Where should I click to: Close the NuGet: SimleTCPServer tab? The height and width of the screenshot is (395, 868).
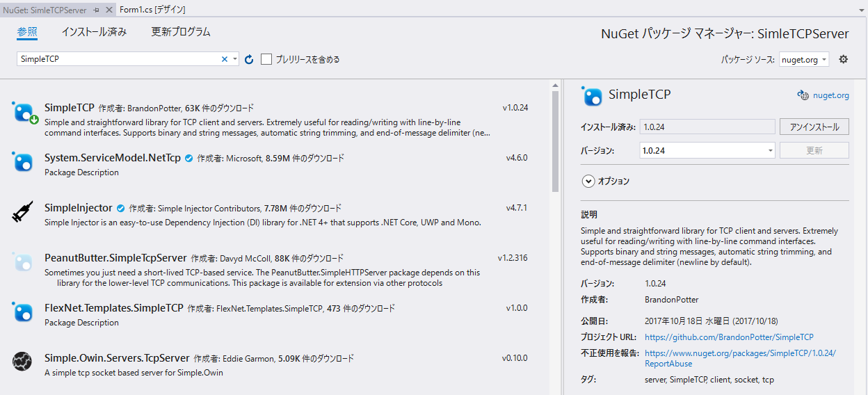(x=108, y=10)
